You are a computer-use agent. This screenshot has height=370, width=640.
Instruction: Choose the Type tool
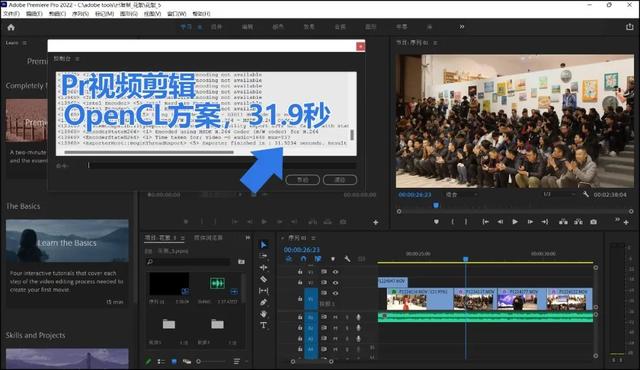(x=264, y=325)
